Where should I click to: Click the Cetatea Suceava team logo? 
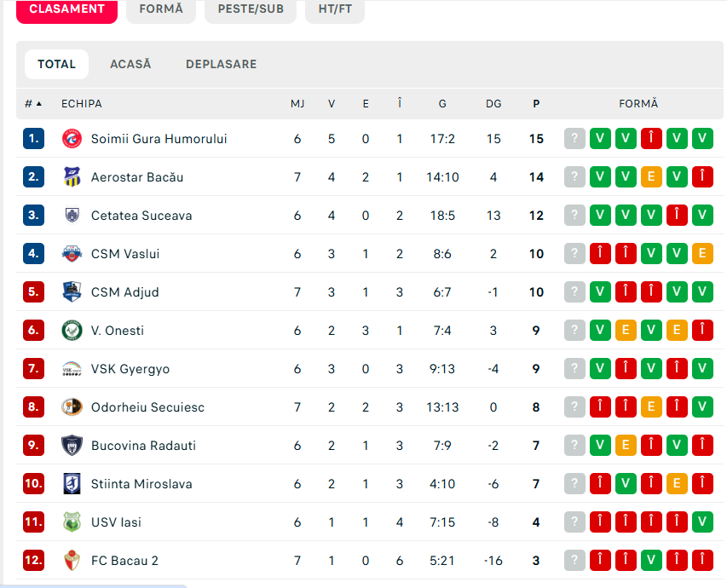(x=72, y=215)
